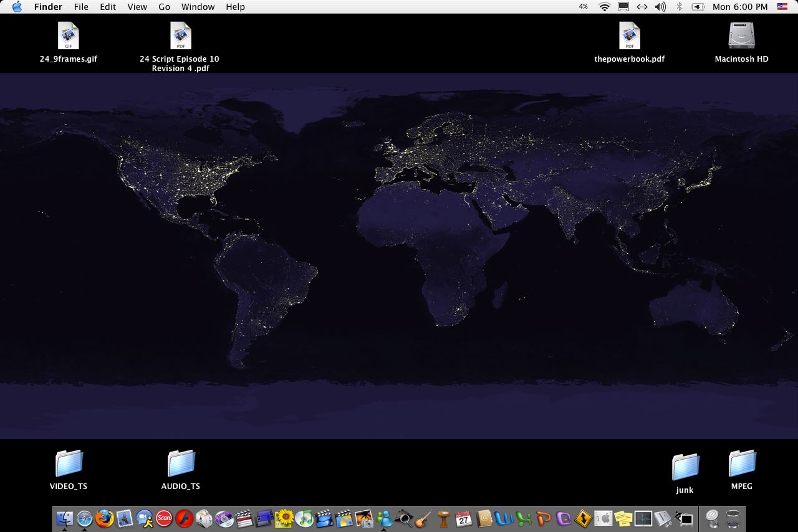Click the Bluetooth status icon
798x532 pixels.
(680, 7)
